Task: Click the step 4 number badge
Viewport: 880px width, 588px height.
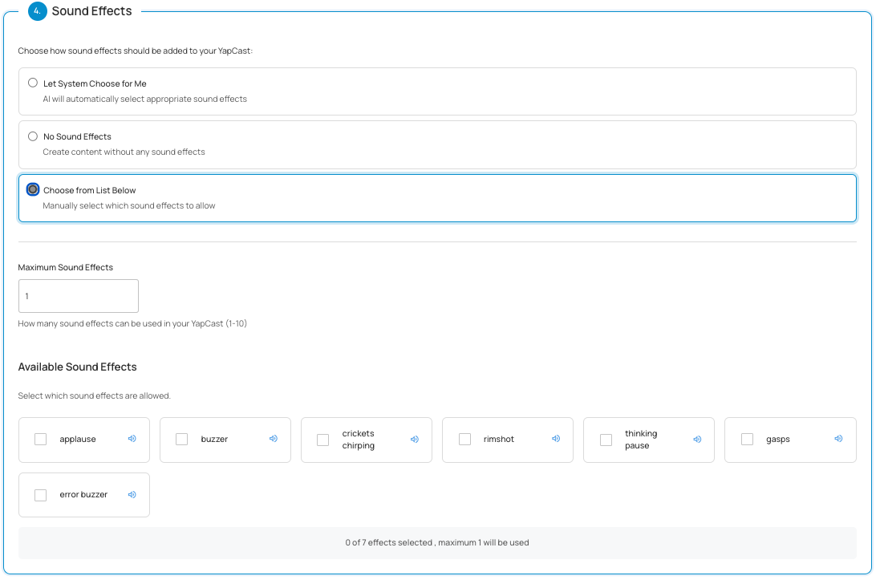Action: coord(37,11)
